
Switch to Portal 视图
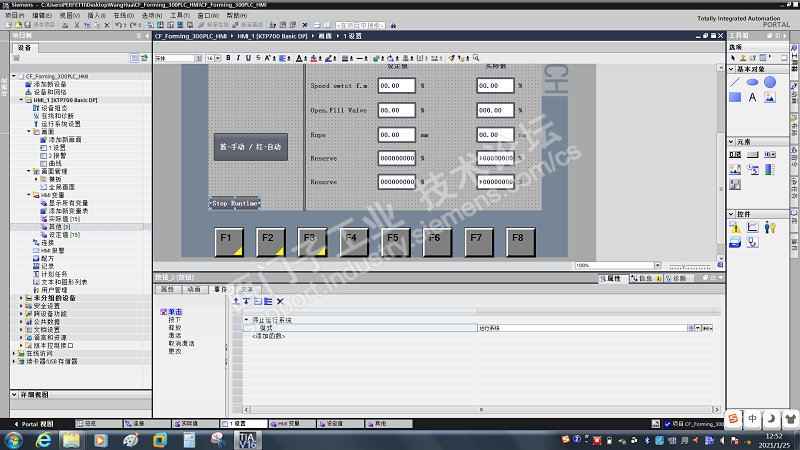click(34, 424)
